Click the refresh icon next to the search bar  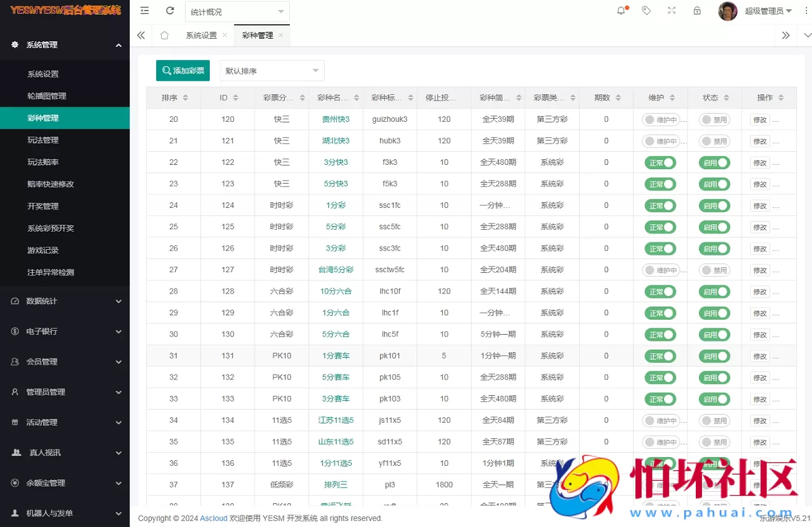169,11
